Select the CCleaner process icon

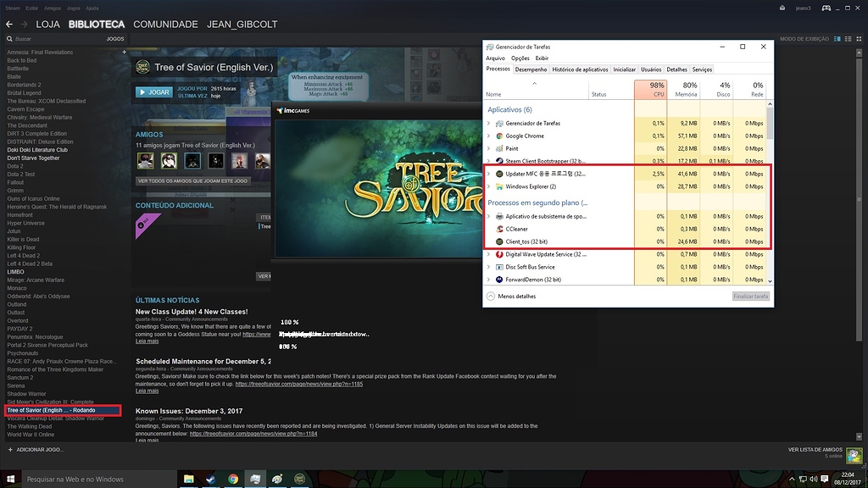click(x=499, y=229)
